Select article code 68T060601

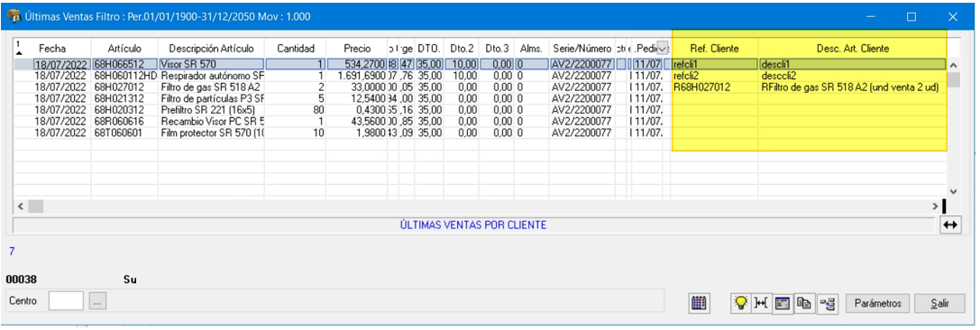point(124,132)
